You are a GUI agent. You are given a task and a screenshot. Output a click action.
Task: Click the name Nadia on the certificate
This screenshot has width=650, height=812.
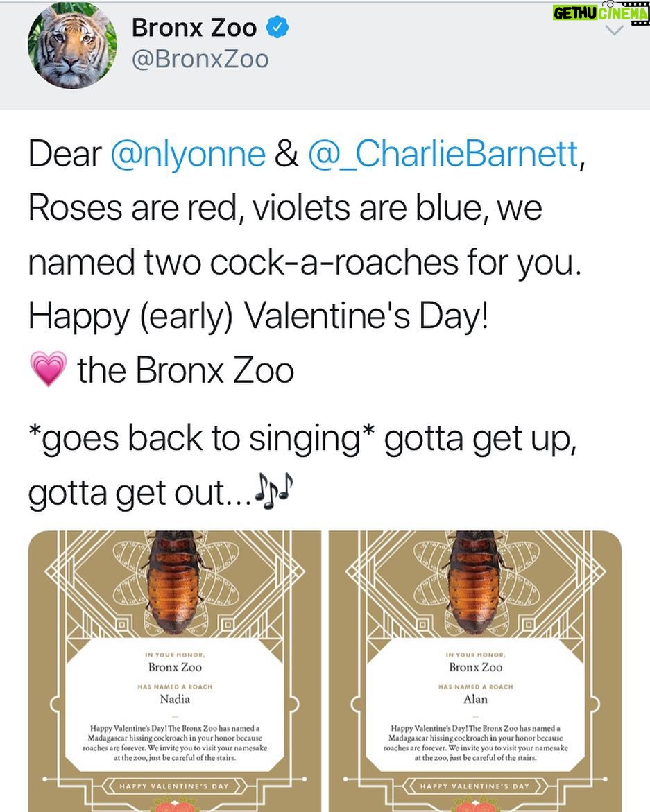[175, 699]
